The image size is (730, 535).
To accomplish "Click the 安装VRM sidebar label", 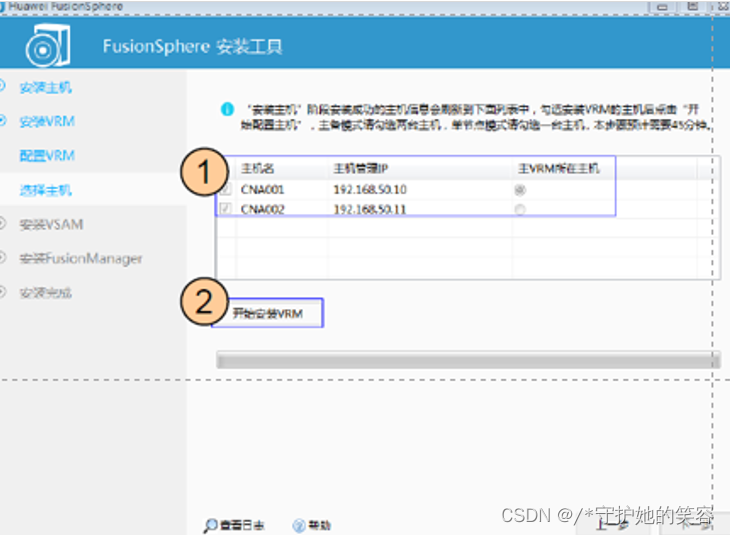I will [x=47, y=122].
